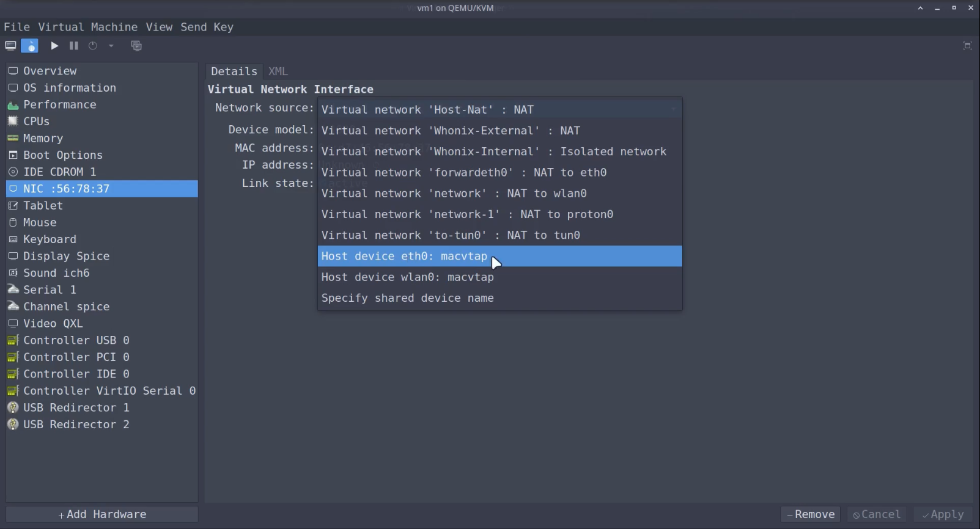Select NIC :56:78:37 device
Image resolution: width=980 pixels, height=529 pixels.
(102, 189)
